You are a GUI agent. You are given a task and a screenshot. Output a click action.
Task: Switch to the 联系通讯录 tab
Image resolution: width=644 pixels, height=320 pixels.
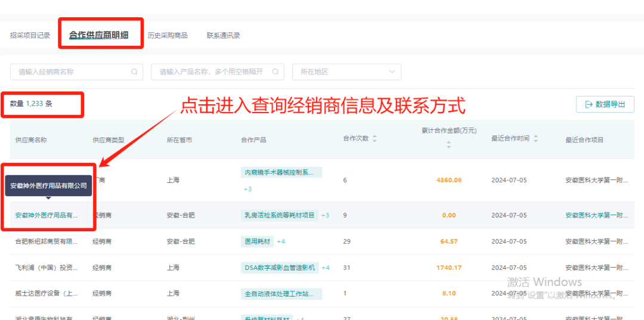coord(224,35)
